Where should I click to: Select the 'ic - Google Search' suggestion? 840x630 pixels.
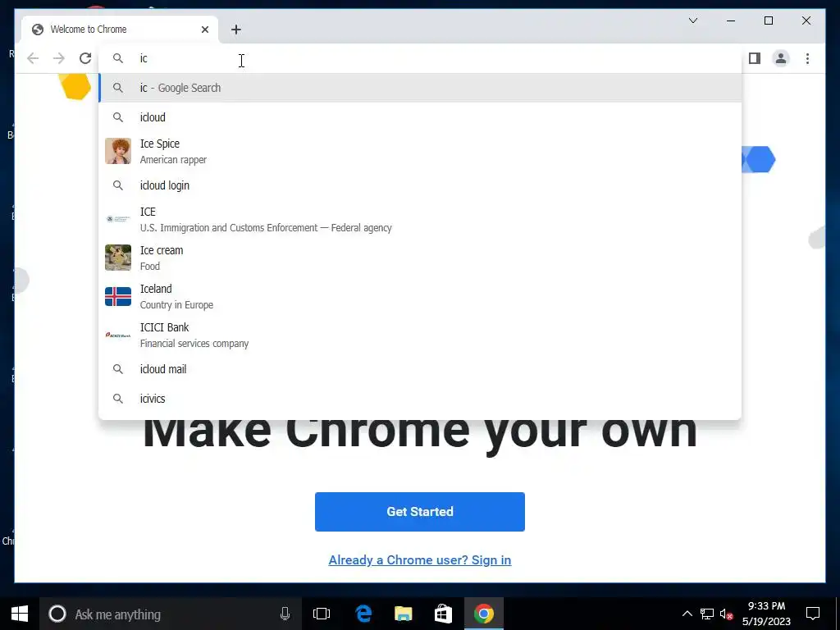point(421,88)
